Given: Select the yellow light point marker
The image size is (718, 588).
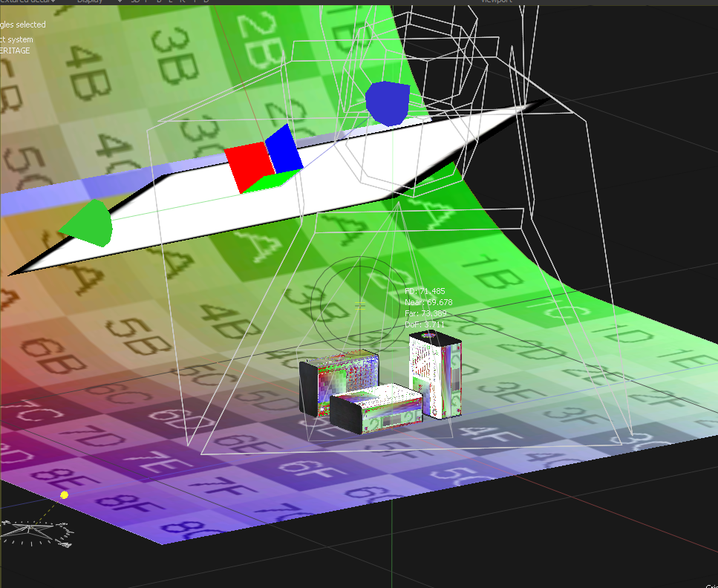Looking at the screenshot, I should 65,494.
